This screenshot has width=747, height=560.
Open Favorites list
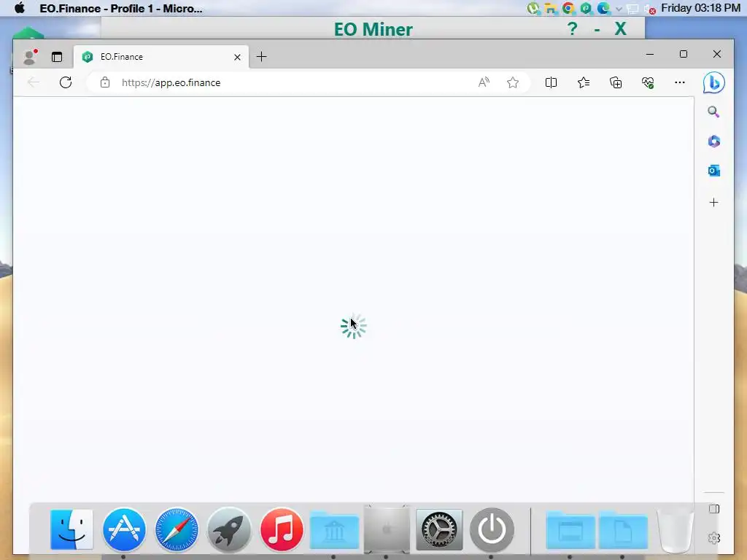coord(583,82)
